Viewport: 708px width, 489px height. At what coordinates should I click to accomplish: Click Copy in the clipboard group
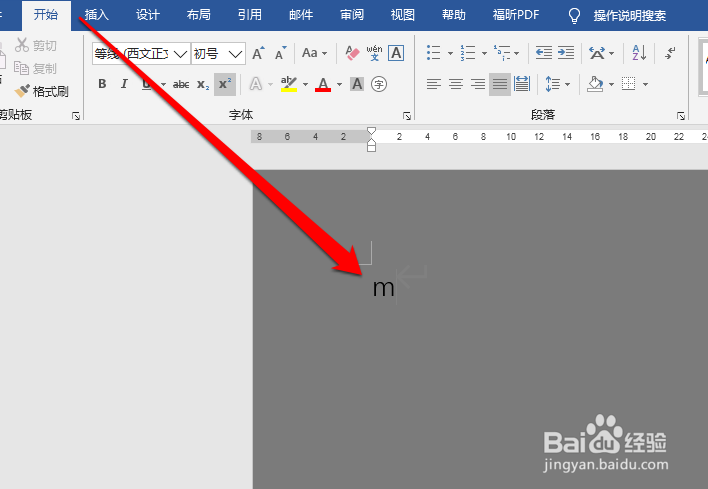(x=36, y=68)
